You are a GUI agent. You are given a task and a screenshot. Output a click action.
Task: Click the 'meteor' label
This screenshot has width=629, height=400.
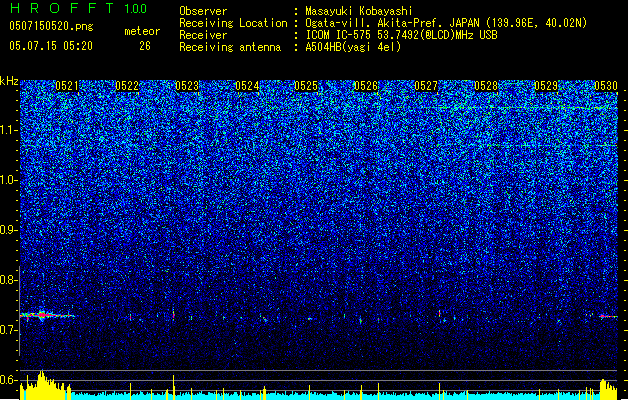click(x=142, y=31)
